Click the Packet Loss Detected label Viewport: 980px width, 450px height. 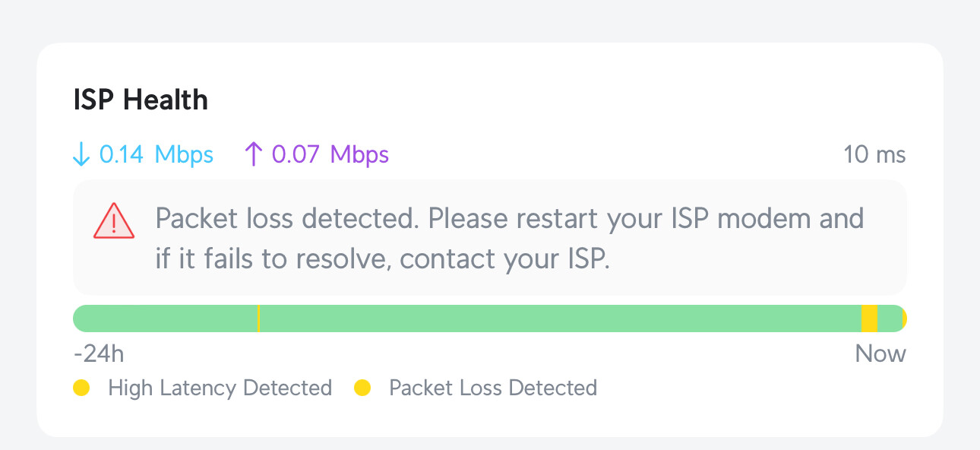click(x=493, y=388)
